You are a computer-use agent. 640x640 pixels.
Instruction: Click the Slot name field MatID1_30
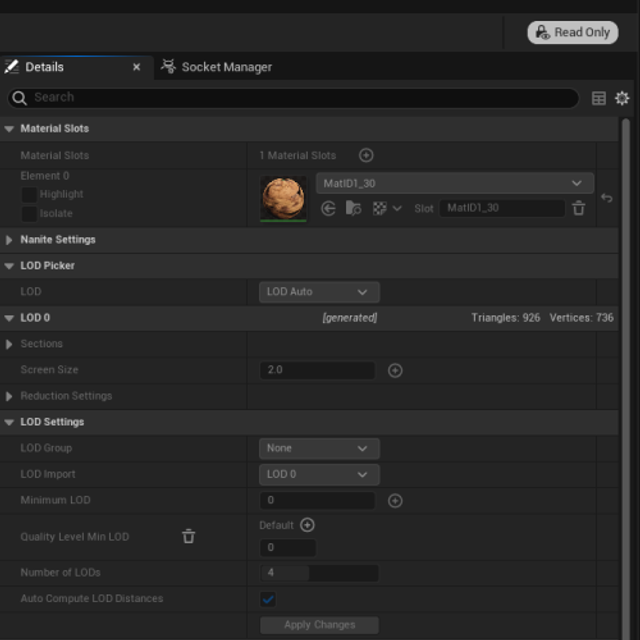point(502,208)
